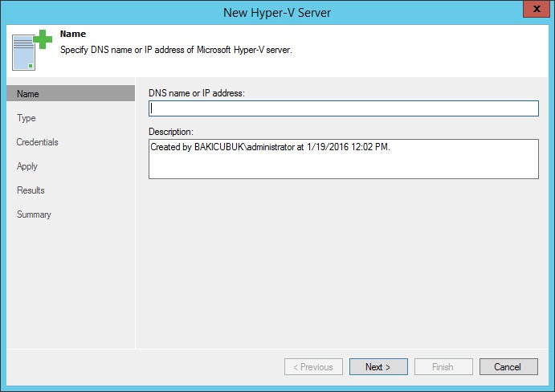555x392 pixels.
Task: Open the Credentials step in the sidebar
Action: (x=37, y=142)
